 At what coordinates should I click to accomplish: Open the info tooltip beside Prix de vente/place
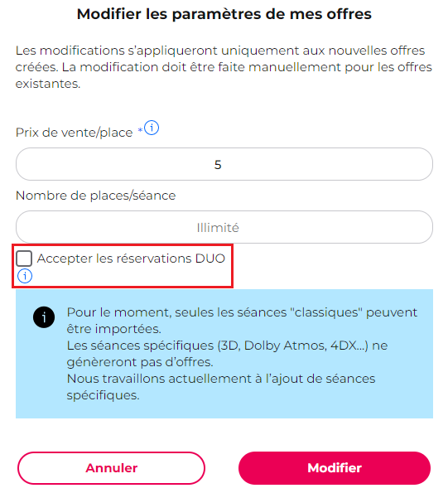click(x=152, y=128)
